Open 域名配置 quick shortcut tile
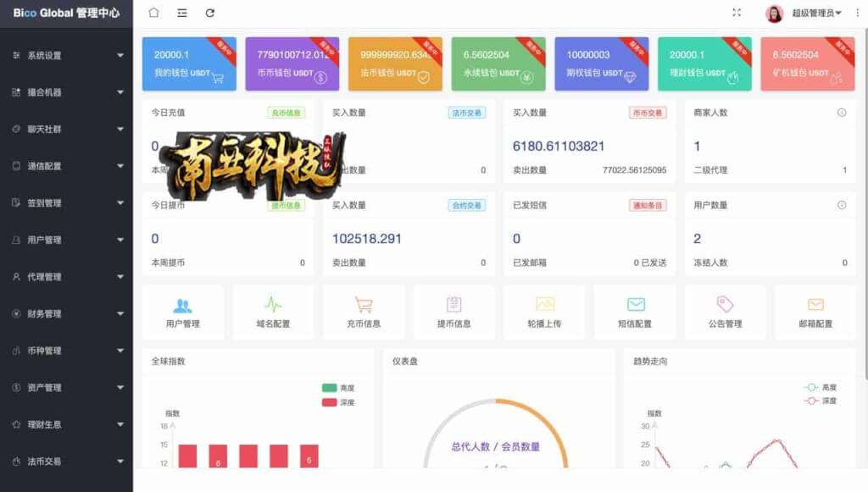Screen dimensions: 868x492 [273, 312]
